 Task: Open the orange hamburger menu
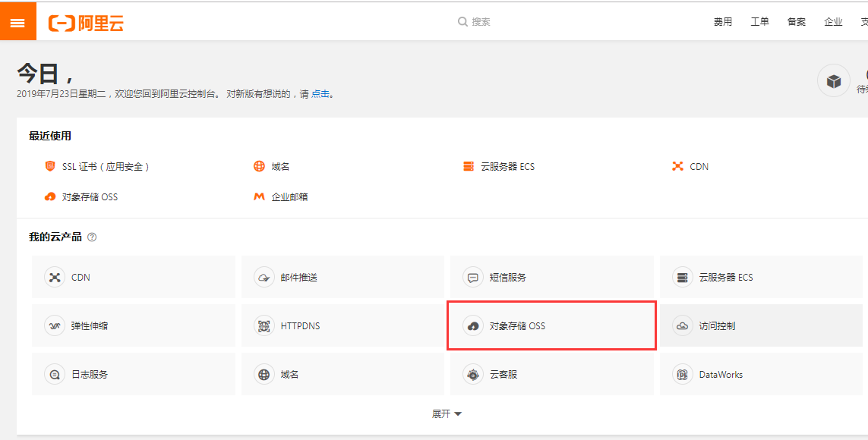[17, 23]
